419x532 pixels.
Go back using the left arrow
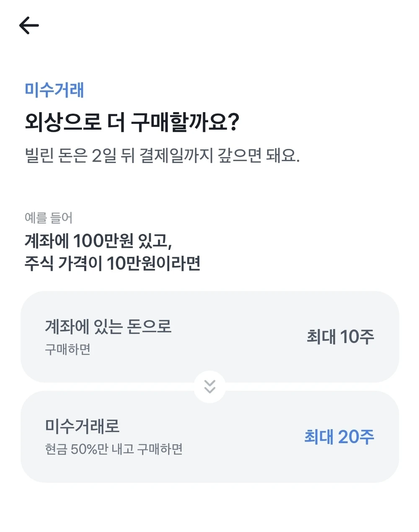point(29,26)
